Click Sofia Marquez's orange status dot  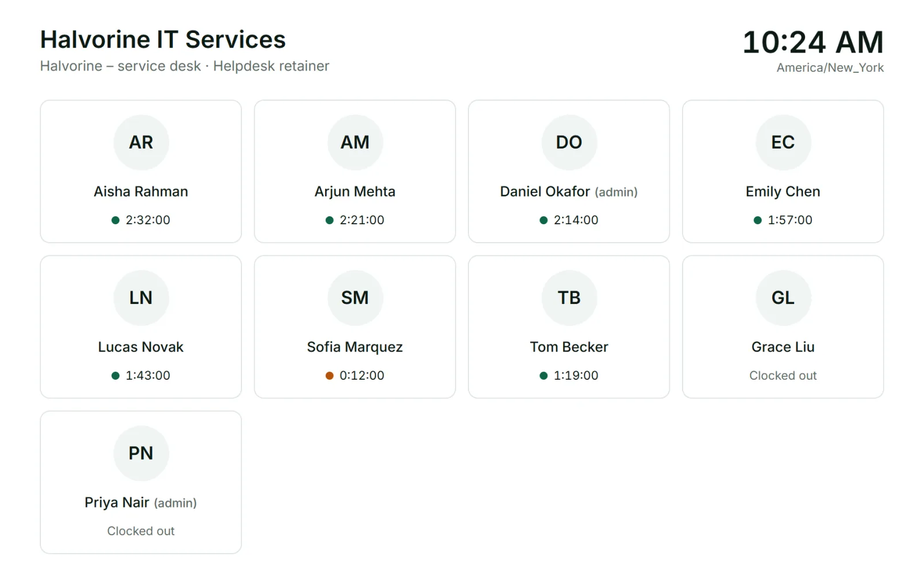click(x=330, y=376)
